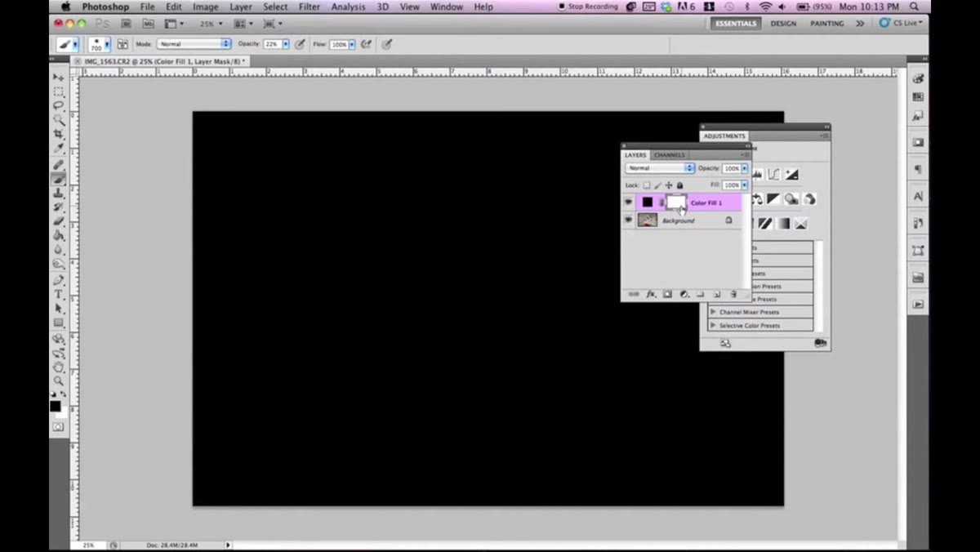Select the Color Fill 1 layer mask thumbnail
The height and width of the screenshot is (552, 980).
[676, 202]
